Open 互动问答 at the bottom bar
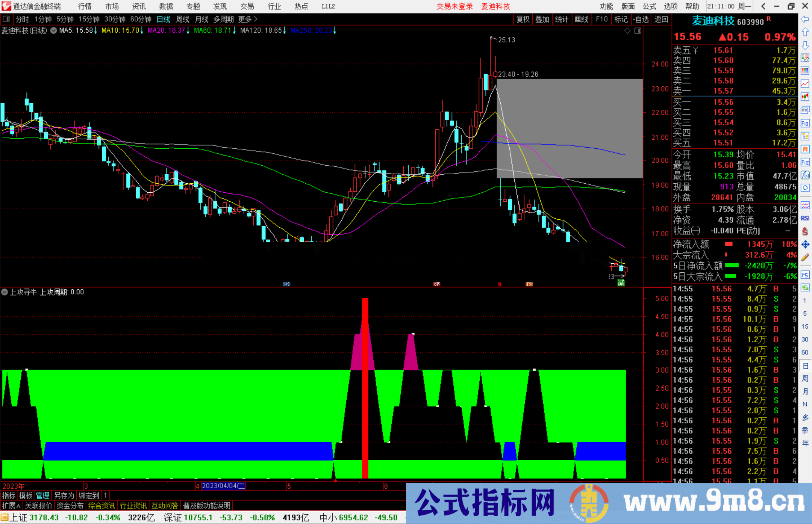812x524 pixels. 165,505
